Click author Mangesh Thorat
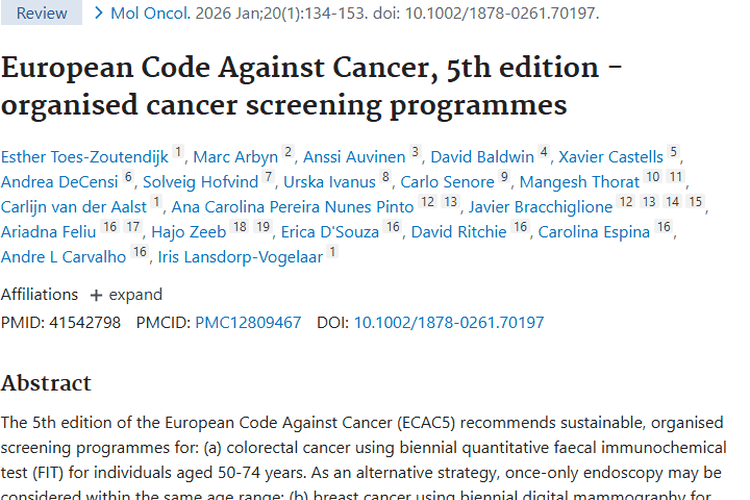 point(579,182)
